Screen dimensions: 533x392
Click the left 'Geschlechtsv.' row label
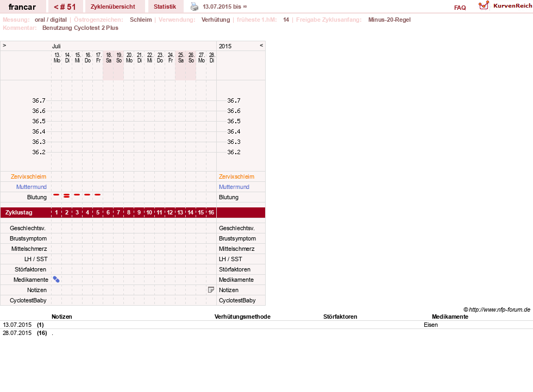[28, 228]
